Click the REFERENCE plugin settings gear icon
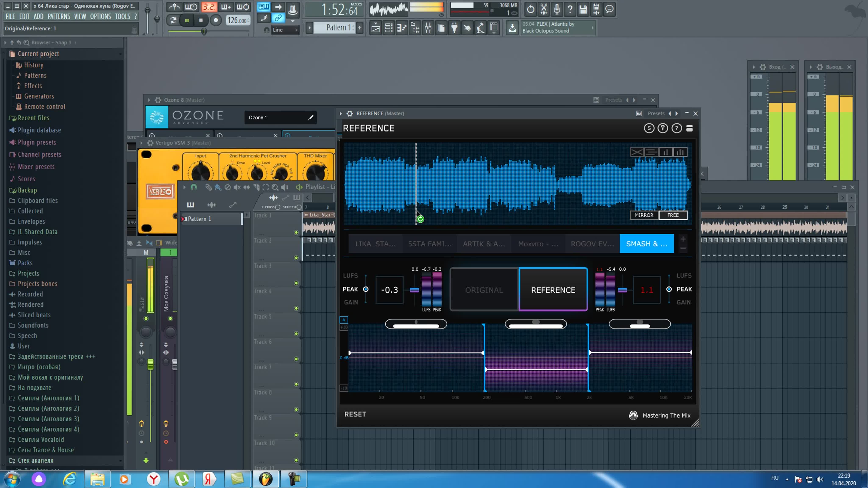This screenshot has width=868, height=488. click(x=350, y=114)
